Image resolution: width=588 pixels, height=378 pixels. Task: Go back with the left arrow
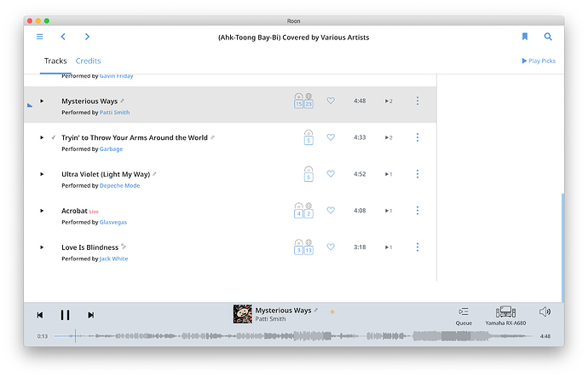[x=63, y=37]
